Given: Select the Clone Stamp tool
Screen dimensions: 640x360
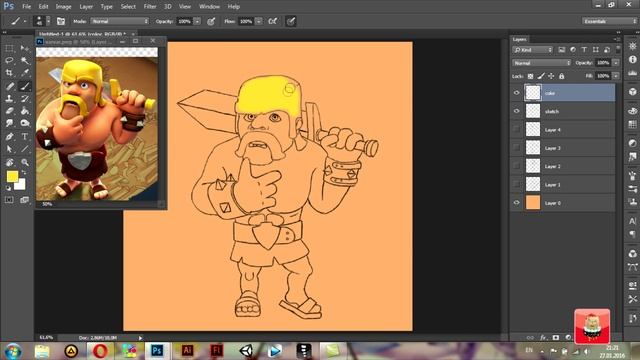Looking at the screenshot, I should point(9,98).
